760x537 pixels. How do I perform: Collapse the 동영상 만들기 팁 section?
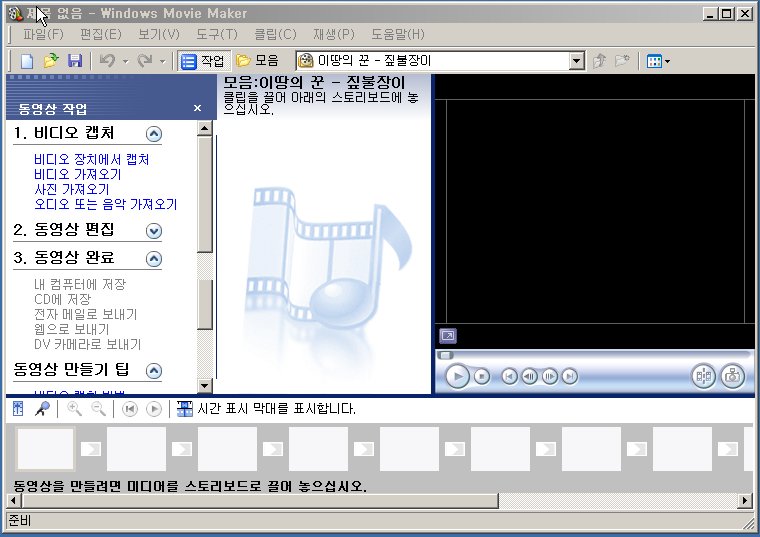(x=154, y=371)
